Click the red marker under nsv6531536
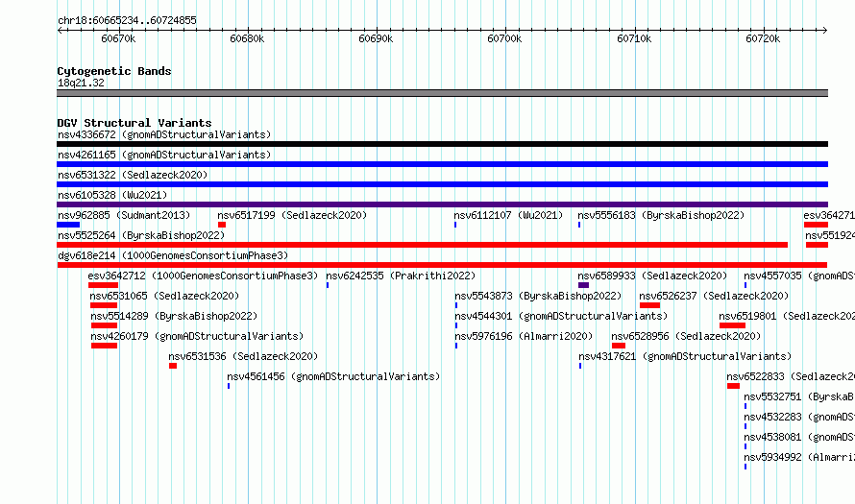Screen dimensions: 855x504 tap(173, 366)
